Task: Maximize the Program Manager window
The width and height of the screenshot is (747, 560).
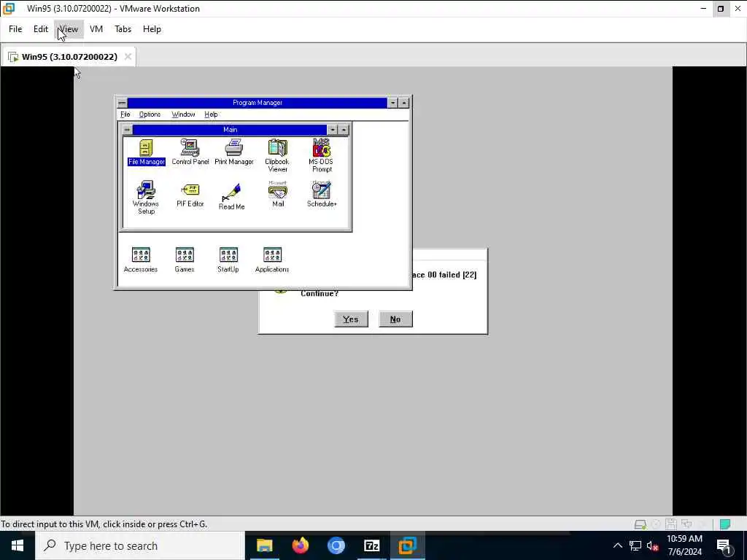Action: click(x=404, y=103)
